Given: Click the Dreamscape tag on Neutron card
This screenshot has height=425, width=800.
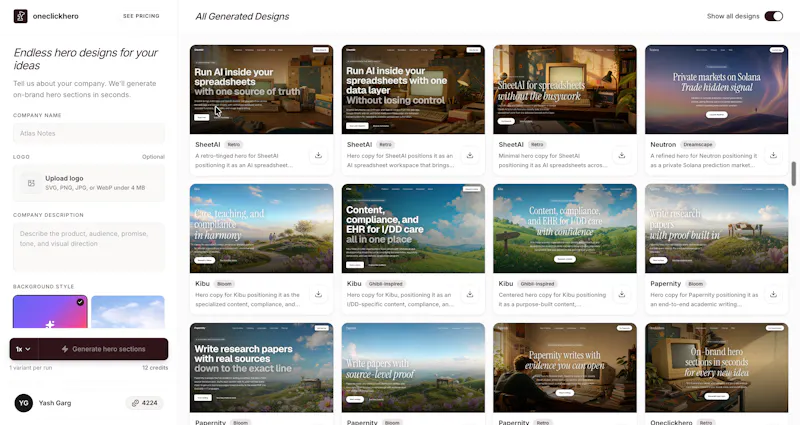Looking at the screenshot, I should click(697, 145).
